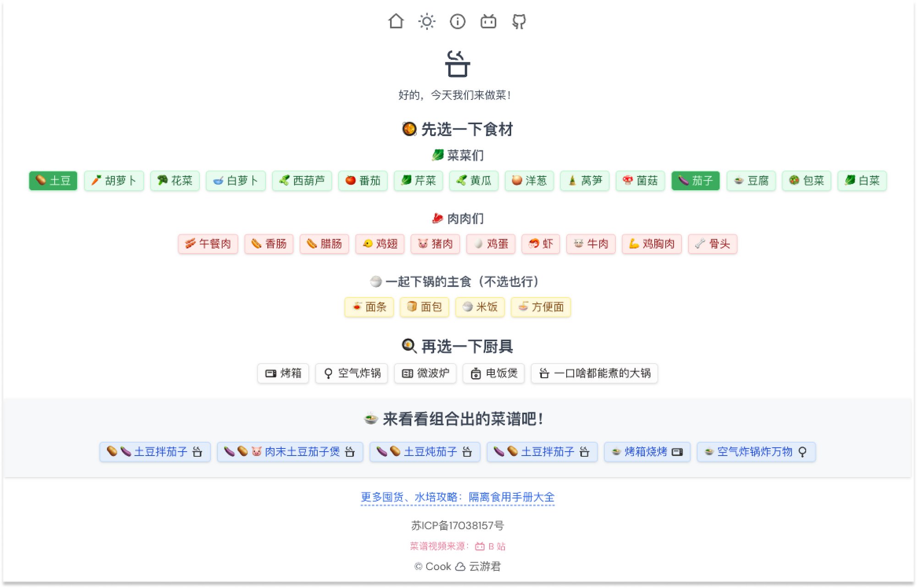917x588 pixels.
Task: Open the GitHub icon link
Action: 519,21
